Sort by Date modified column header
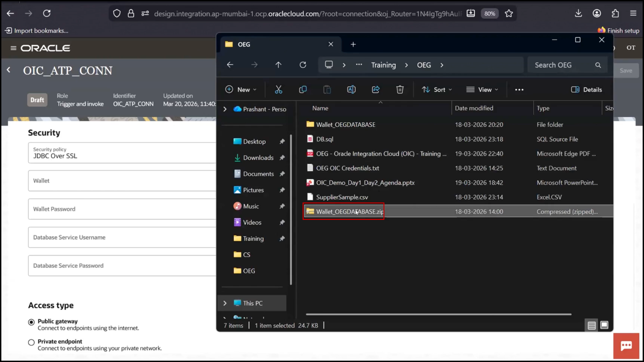 (474, 108)
